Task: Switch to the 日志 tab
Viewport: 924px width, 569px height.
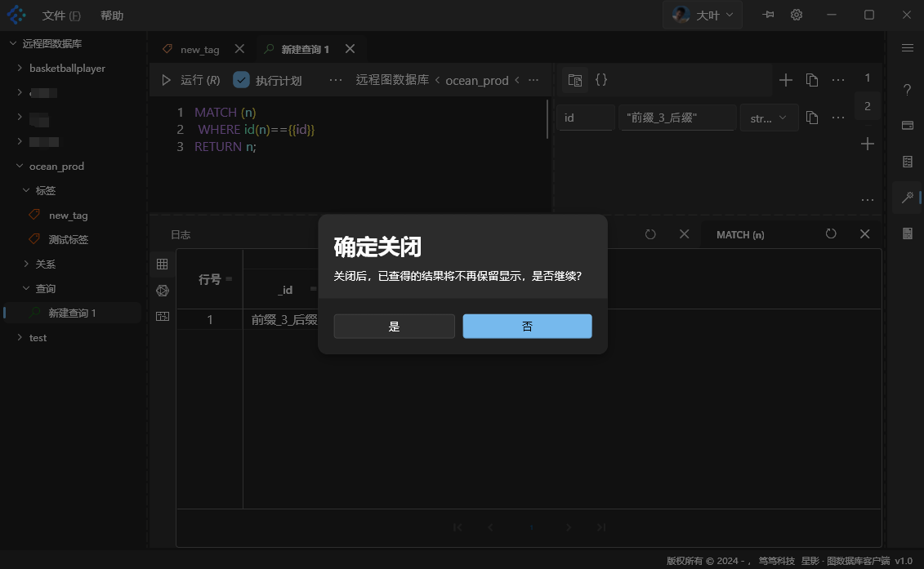Action: point(181,234)
